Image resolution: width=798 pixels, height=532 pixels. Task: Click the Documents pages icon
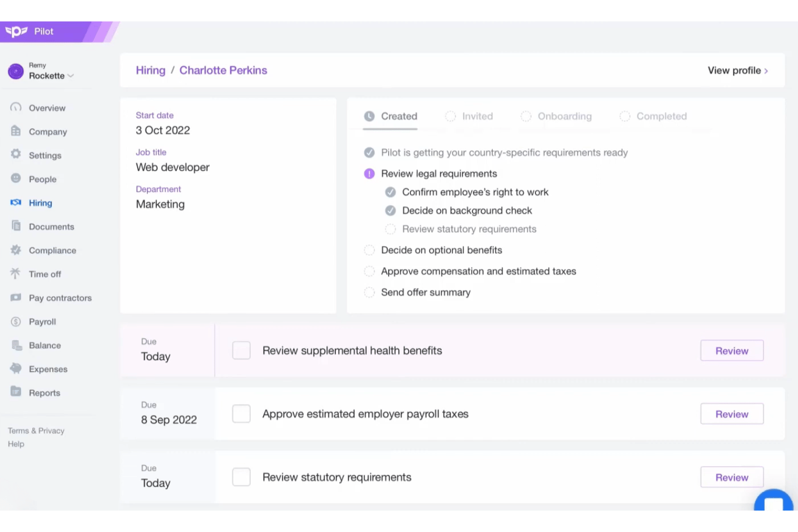tap(16, 226)
